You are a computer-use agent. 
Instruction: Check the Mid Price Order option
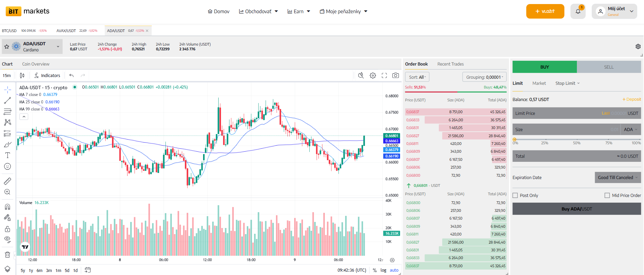coord(607,195)
